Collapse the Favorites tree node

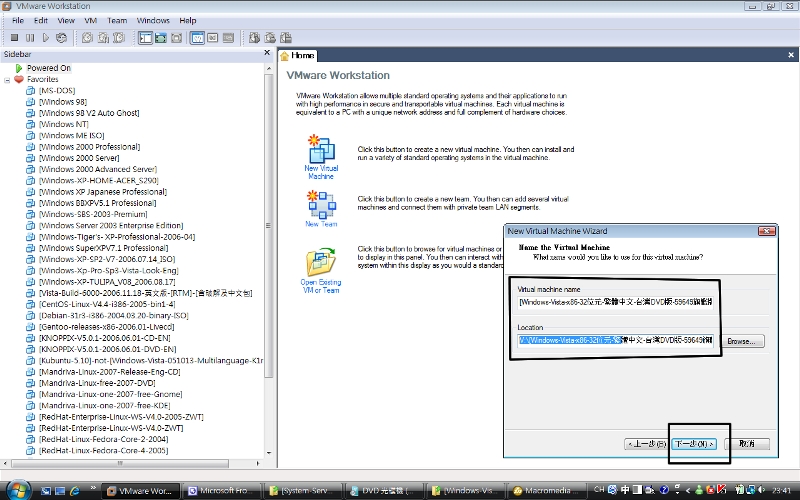tap(7, 80)
